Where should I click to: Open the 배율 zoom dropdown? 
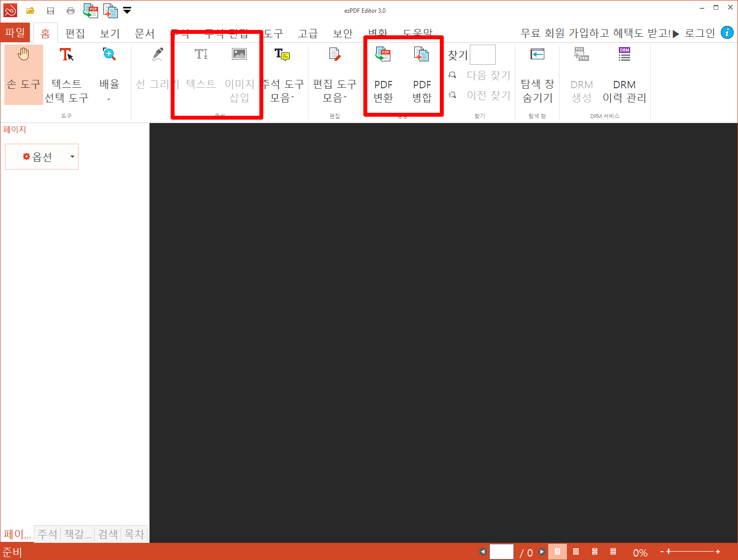coord(109,98)
